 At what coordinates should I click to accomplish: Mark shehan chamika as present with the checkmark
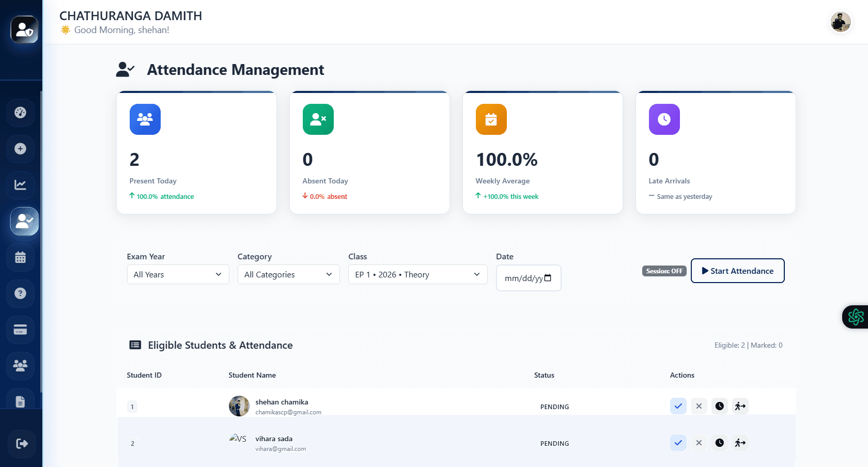point(678,406)
